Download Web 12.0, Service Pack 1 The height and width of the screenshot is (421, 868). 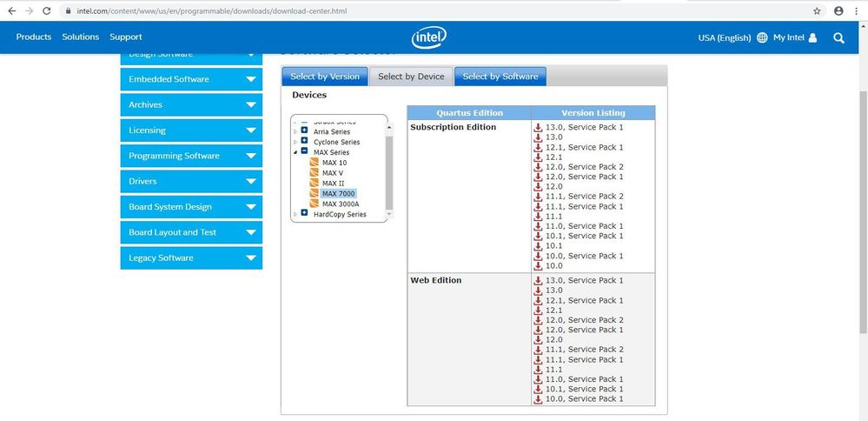pyautogui.click(x=584, y=330)
